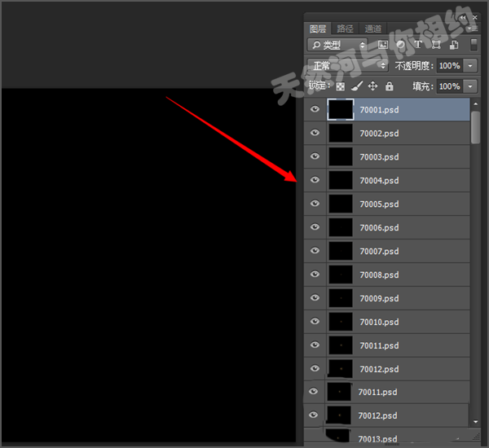Select layer name 70003.psd

(379, 157)
